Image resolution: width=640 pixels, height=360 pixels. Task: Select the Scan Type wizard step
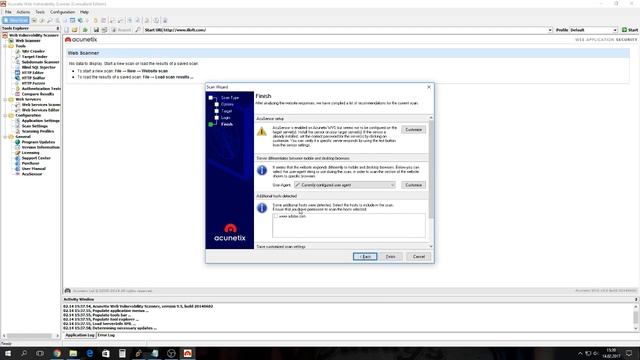230,98
